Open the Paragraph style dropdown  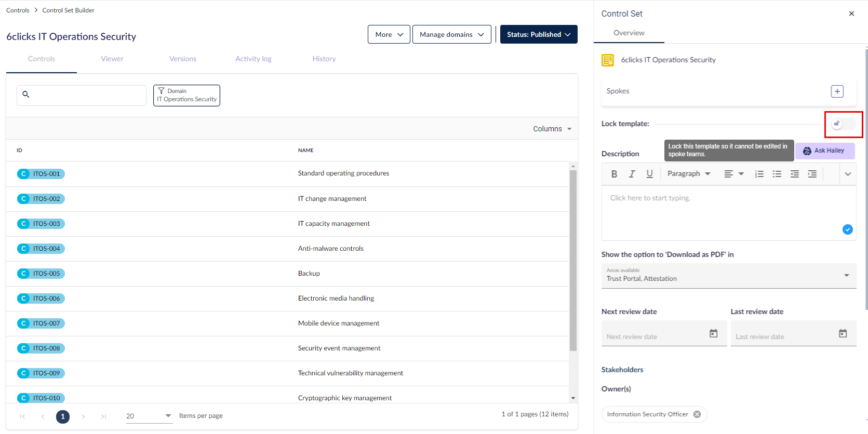[689, 174]
